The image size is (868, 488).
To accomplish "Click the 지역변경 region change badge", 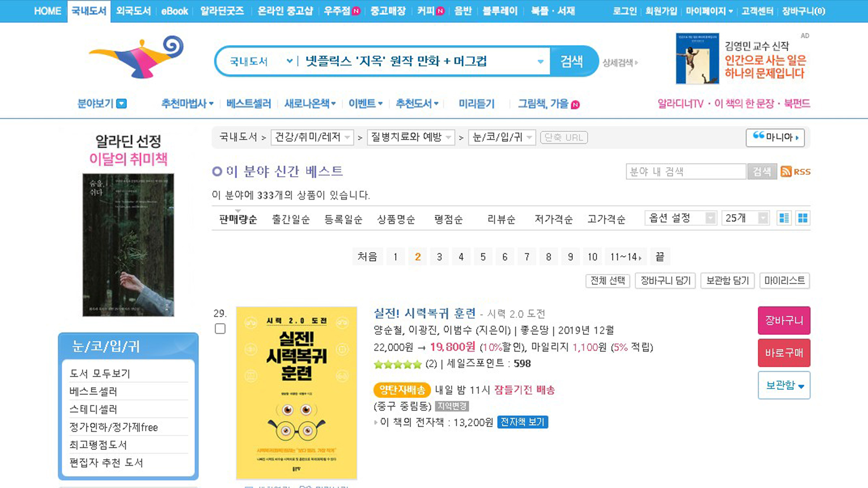I will (x=452, y=406).
